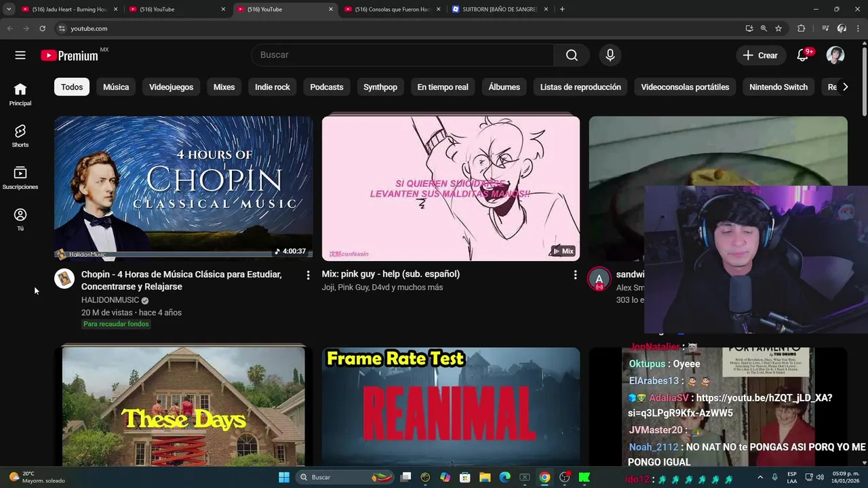Bookmark this page with the star icon

coord(778,28)
